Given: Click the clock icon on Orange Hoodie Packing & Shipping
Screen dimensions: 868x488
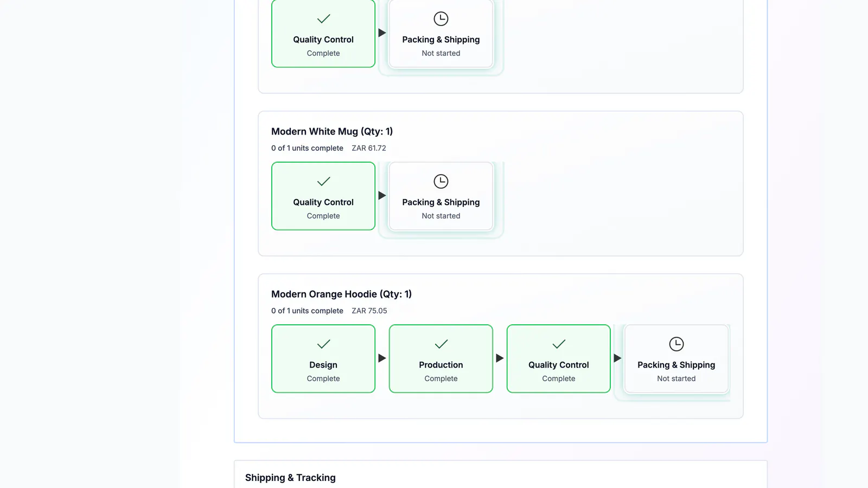Looking at the screenshot, I should coord(676,344).
